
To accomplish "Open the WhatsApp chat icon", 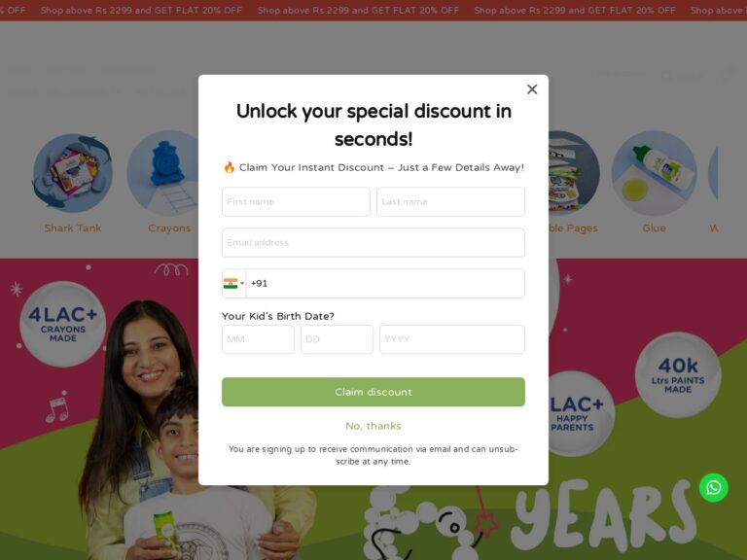I will point(713,487).
